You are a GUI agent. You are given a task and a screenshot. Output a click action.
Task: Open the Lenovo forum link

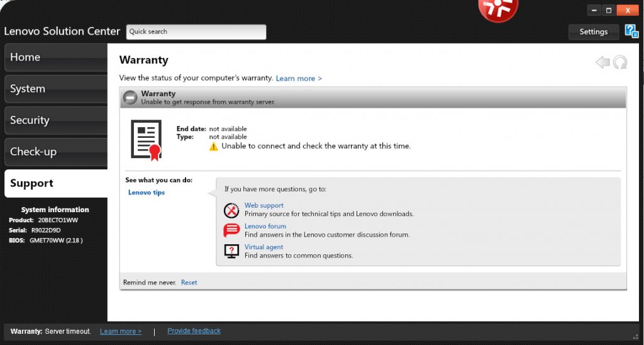(265, 226)
